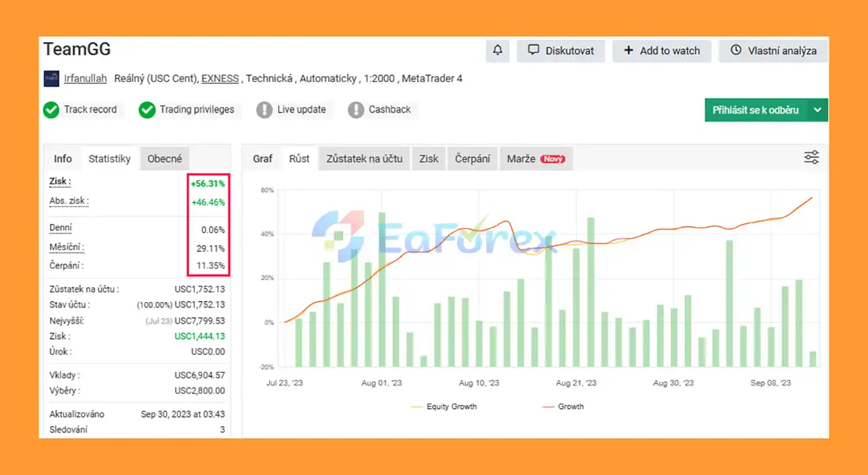
Task: Click the Cashback warning icon
Action: pos(356,110)
